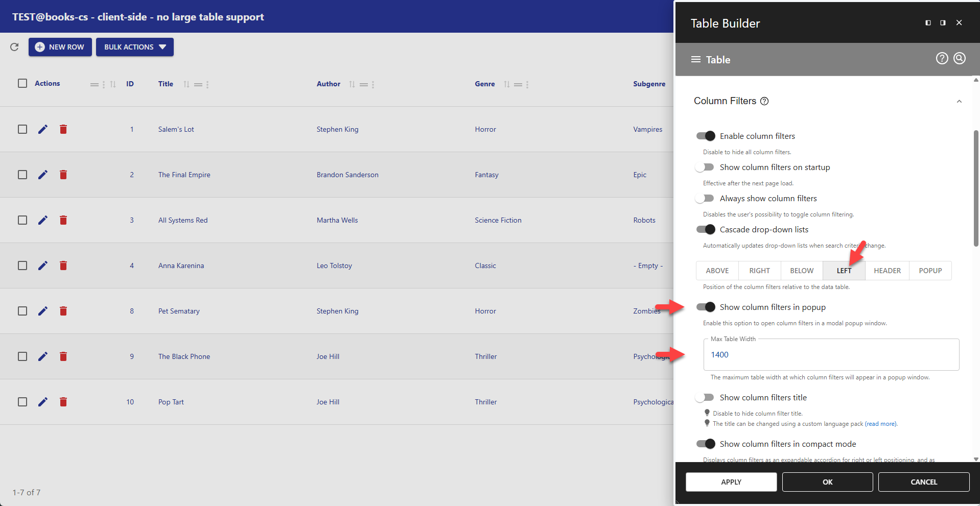The image size is (980, 506).
Task: Toggle Show column filters on startup
Action: (705, 167)
